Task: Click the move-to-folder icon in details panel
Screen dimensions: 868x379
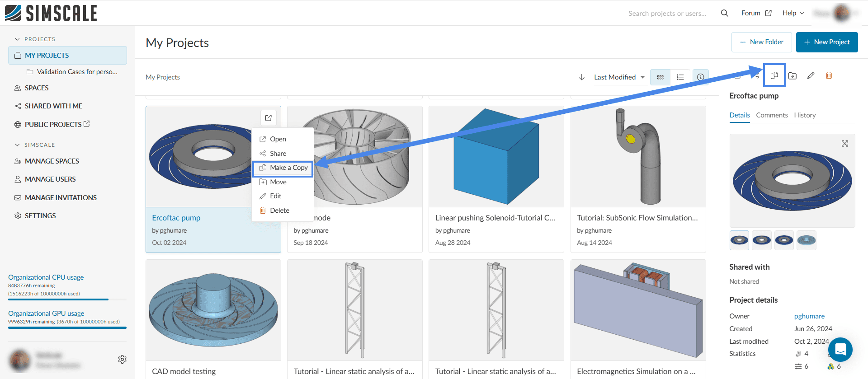Action: (793, 76)
